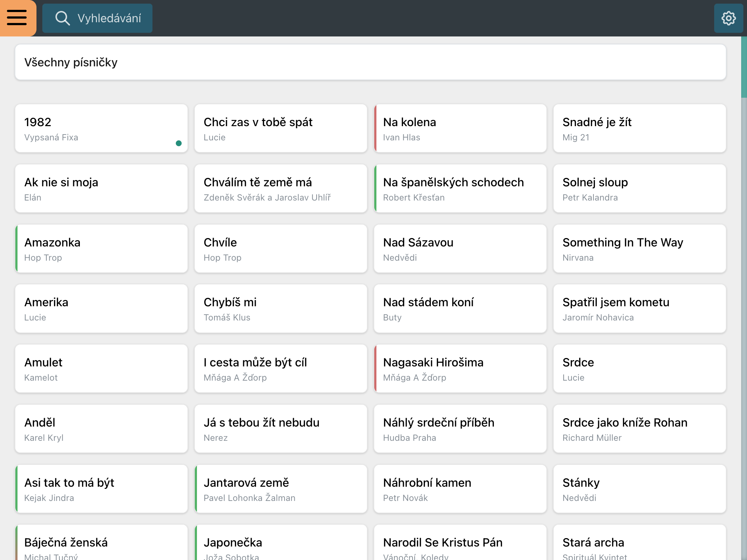Select Srdce jako kníže Rohan
747x560 pixels.
point(640,429)
